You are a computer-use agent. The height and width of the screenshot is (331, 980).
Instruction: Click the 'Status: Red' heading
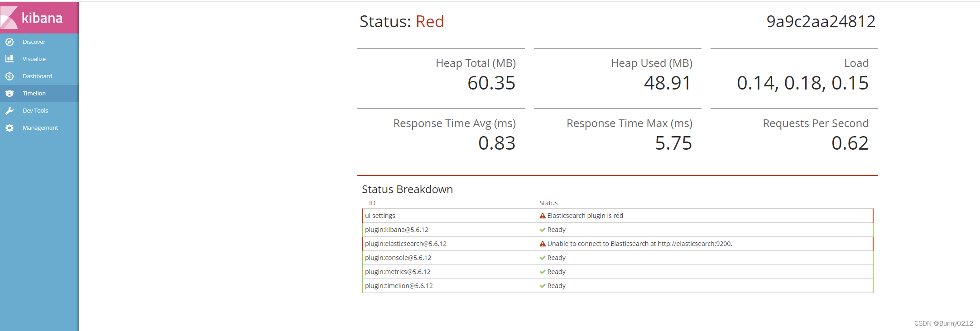402,21
